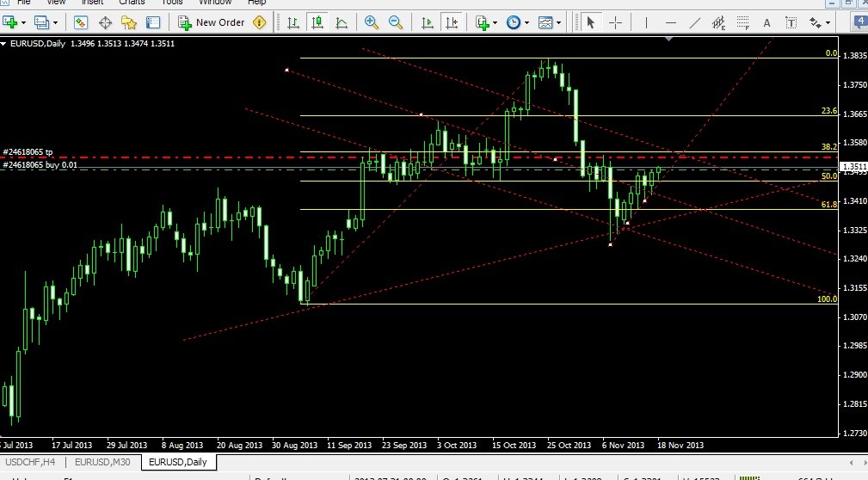868x480 pixels.
Task: Open the Insert menu
Action: tap(92, 3)
